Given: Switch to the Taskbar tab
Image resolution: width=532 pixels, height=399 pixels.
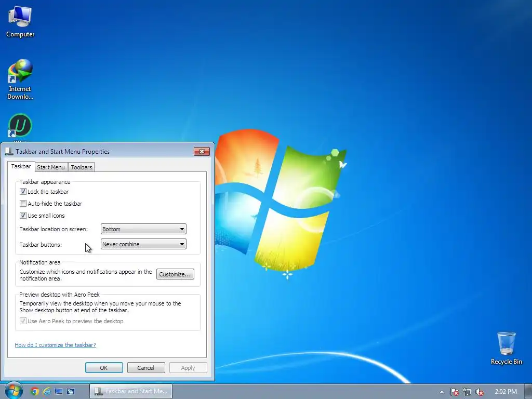Looking at the screenshot, I should point(21,166).
